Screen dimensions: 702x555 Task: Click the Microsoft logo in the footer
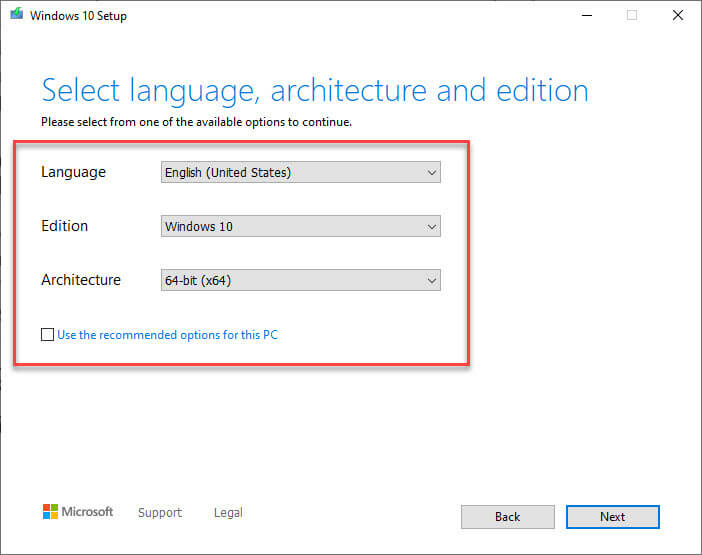tap(78, 512)
